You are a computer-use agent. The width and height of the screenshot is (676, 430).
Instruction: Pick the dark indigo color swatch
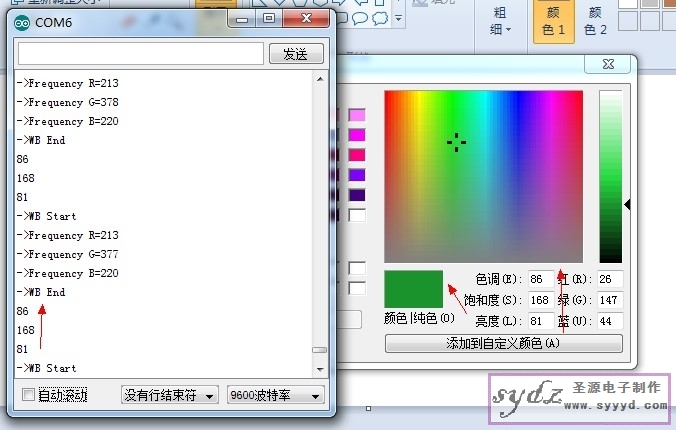coord(357,195)
